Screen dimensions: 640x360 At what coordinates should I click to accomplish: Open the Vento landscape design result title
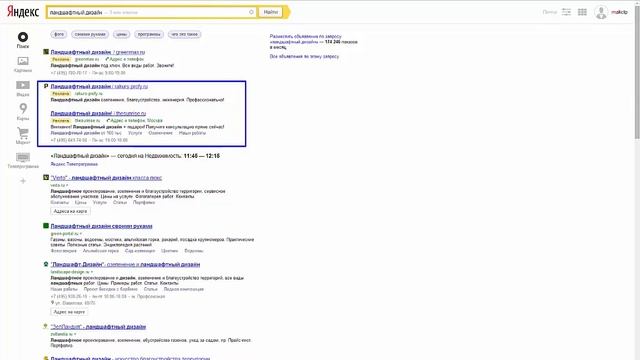[x=106, y=178]
